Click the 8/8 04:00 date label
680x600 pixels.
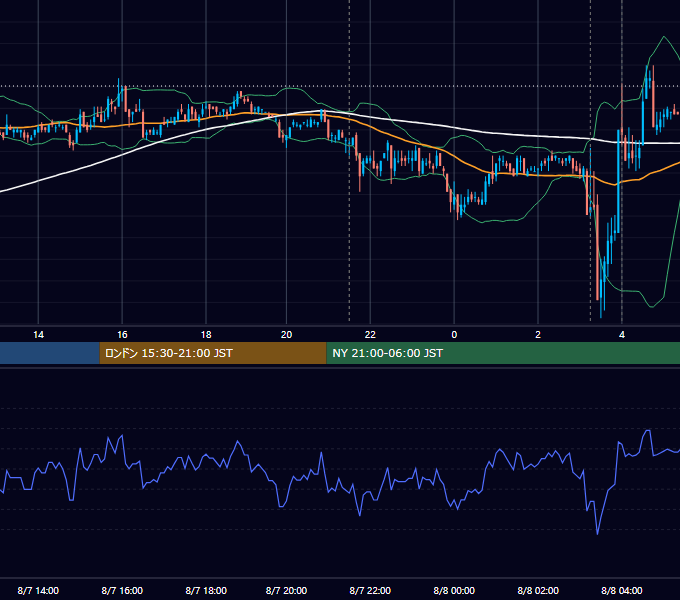622,590
